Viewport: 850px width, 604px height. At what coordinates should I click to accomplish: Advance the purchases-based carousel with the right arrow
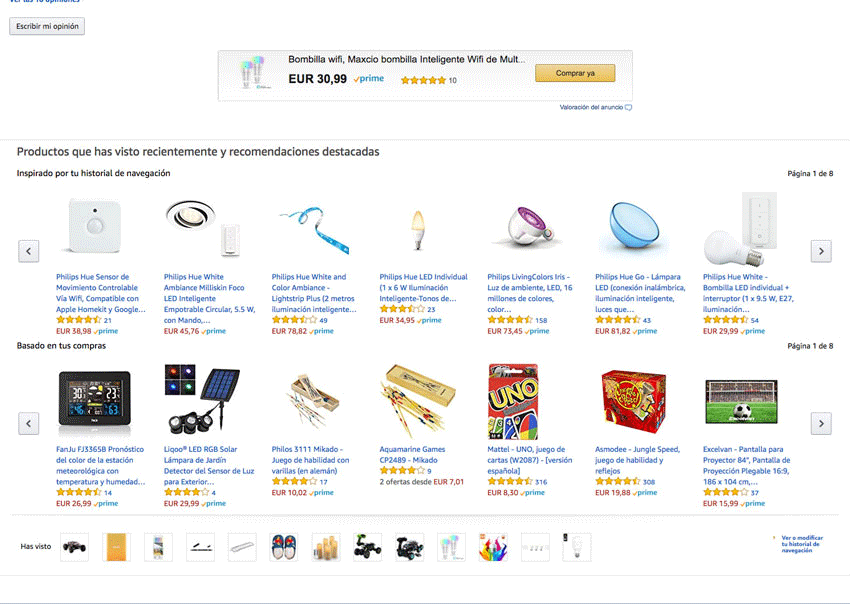821,423
